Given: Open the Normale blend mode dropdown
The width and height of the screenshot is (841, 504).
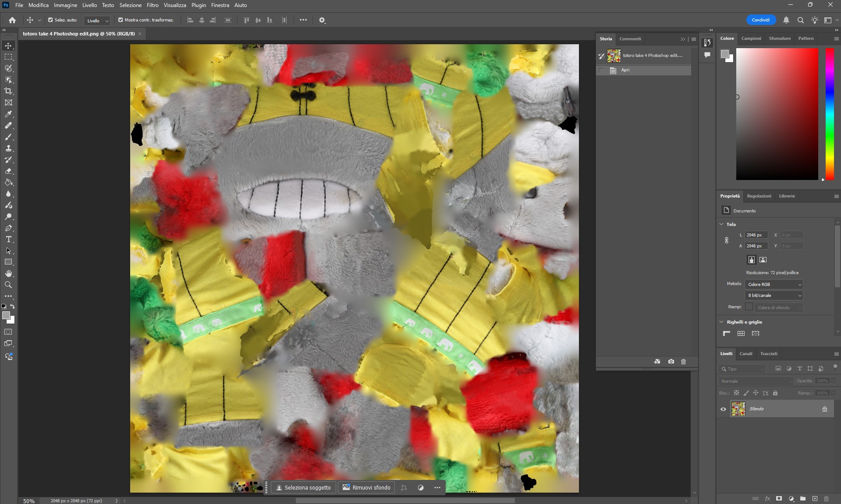Looking at the screenshot, I should tap(756, 381).
